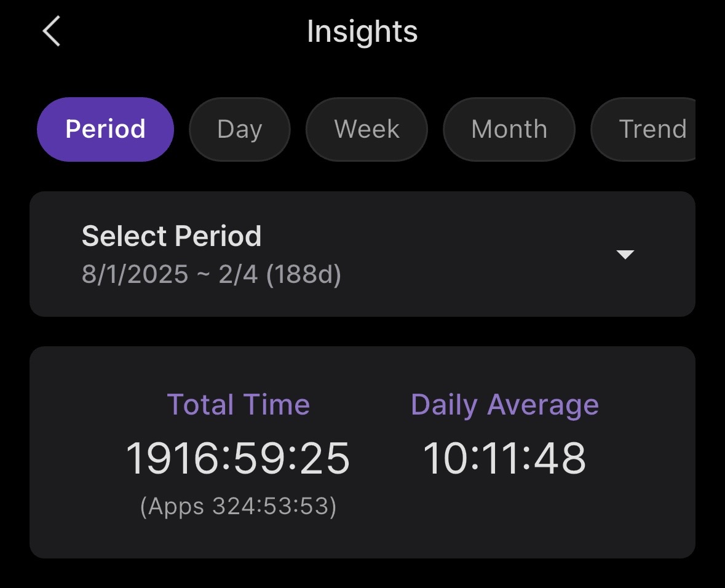This screenshot has width=725, height=588.
Task: Tap the 1916:59:25 total time value
Action: tap(238, 459)
